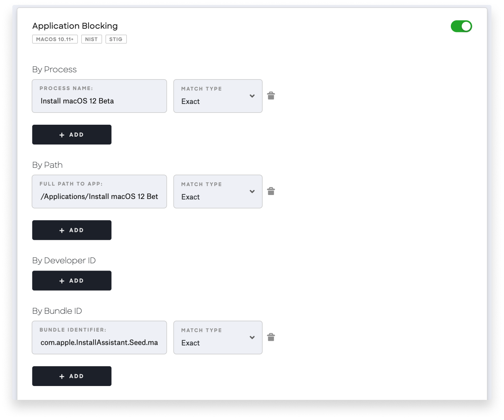This screenshot has height=420, width=504.
Task: Click the plus icon on the By Developer ID Add button
Action: (61, 280)
